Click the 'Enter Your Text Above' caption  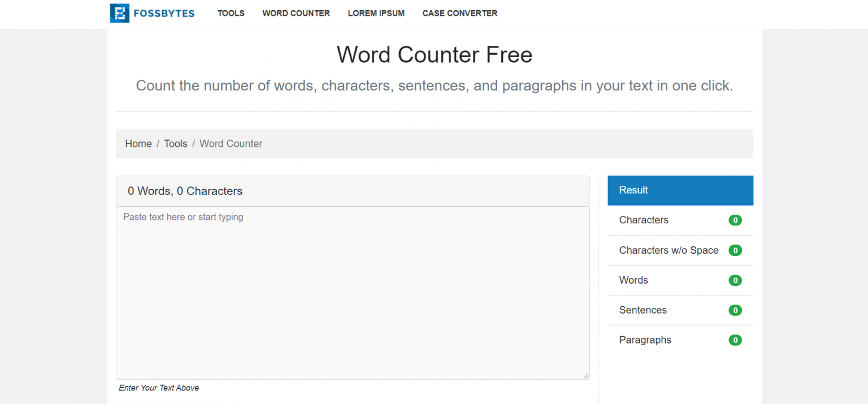159,388
